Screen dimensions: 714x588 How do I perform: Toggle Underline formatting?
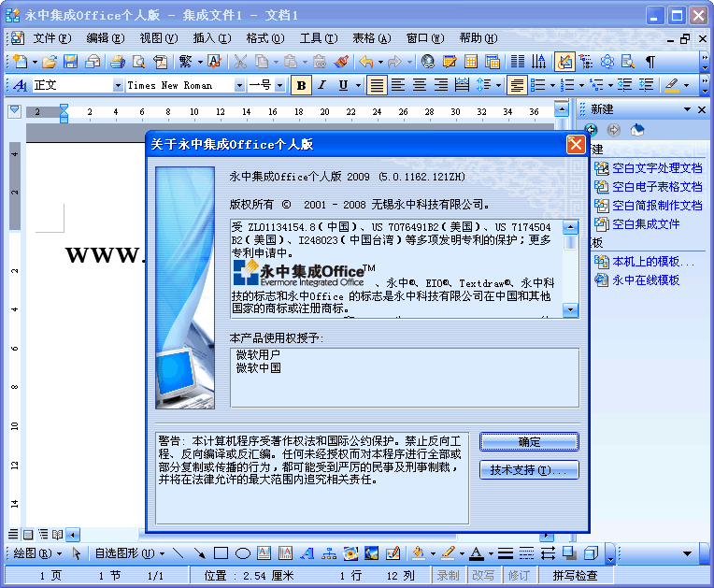click(343, 85)
